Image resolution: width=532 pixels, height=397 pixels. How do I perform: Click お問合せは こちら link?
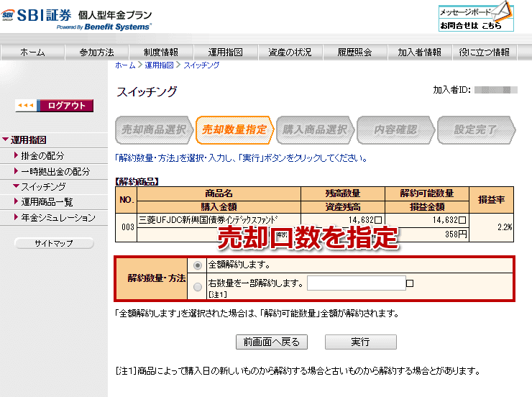[x=471, y=26]
